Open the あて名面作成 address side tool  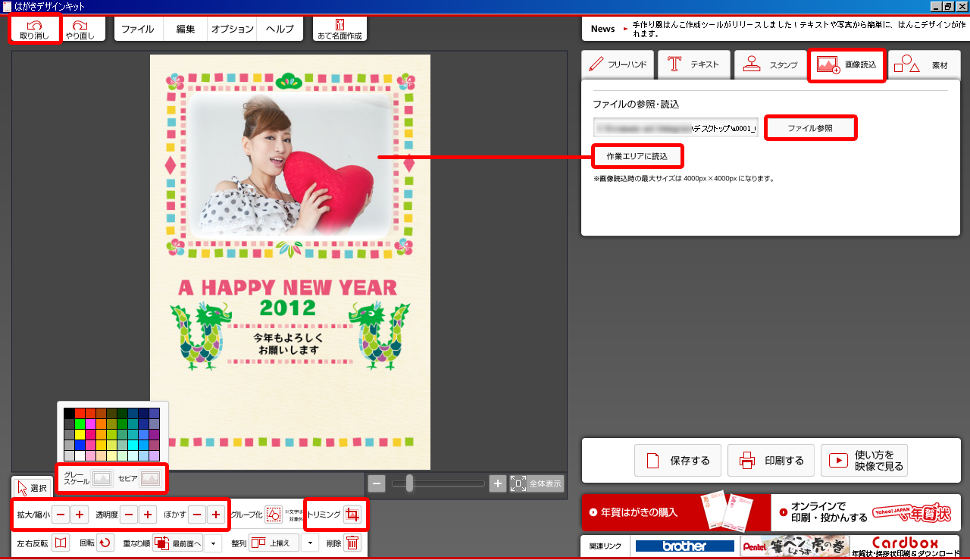339,30
